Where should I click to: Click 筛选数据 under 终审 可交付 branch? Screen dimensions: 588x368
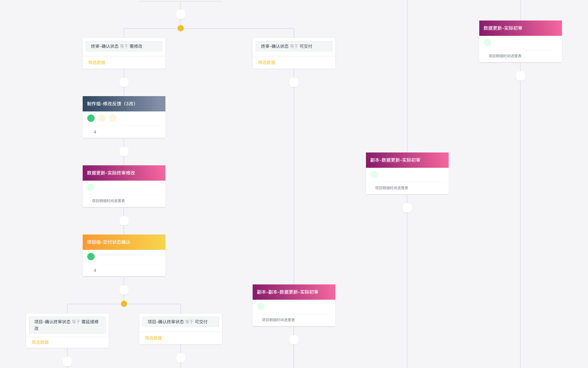267,62
